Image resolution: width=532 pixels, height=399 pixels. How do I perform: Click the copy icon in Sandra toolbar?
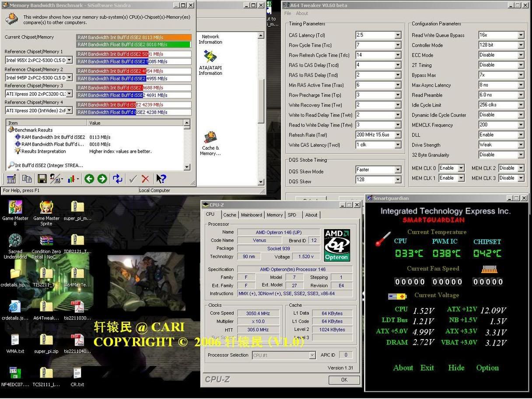pyautogui.click(x=27, y=178)
